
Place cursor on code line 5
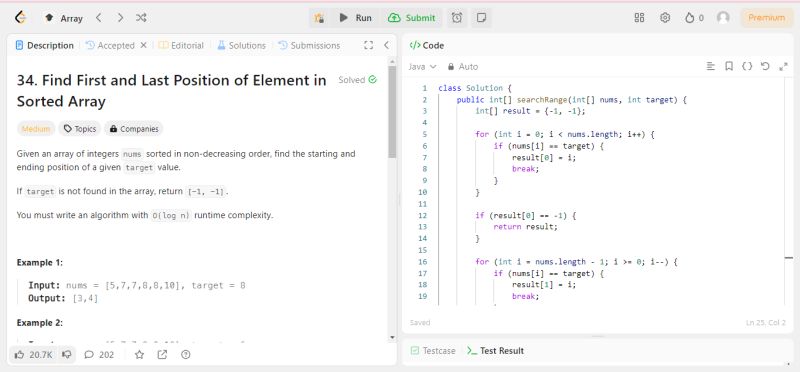point(564,135)
